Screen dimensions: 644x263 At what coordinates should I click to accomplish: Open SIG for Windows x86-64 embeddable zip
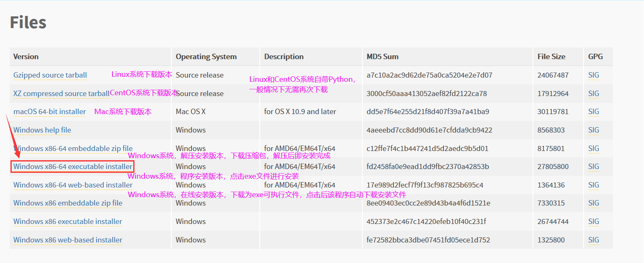(x=594, y=148)
